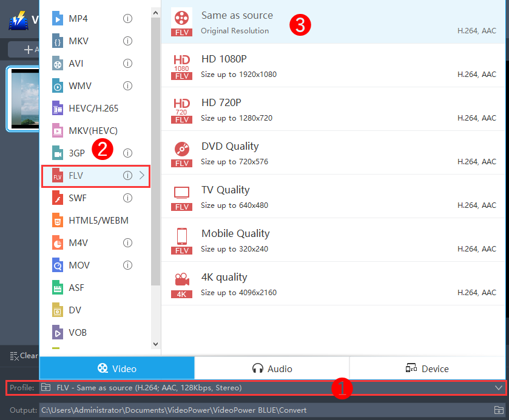This screenshot has width=509, height=420.
Task: Select the Video tab
Action: pos(117,368)
